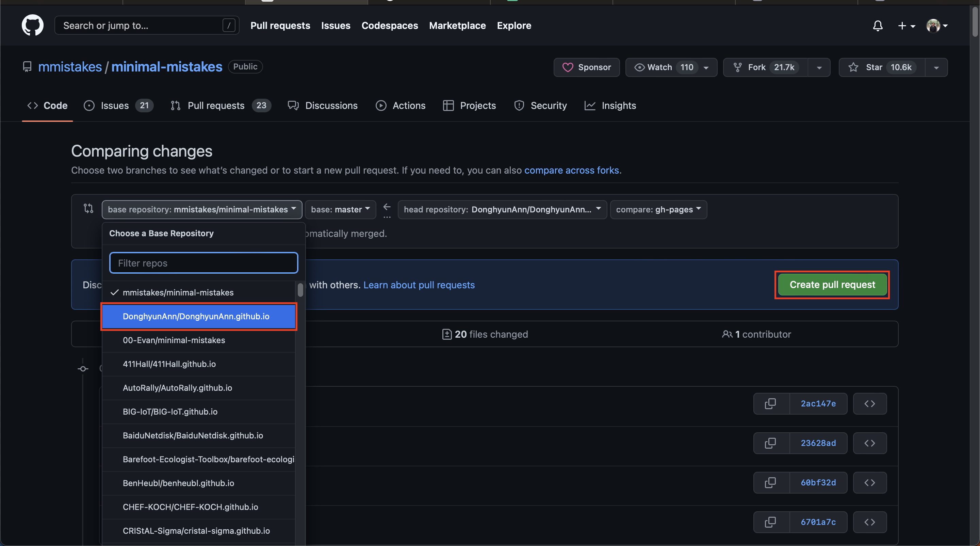Open the Projects tab

[469, 106]
